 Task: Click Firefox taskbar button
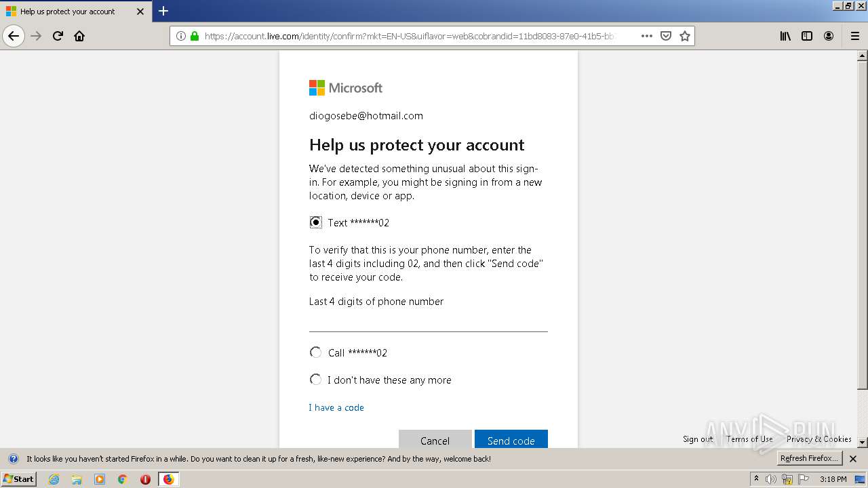[x=168, y=479]
